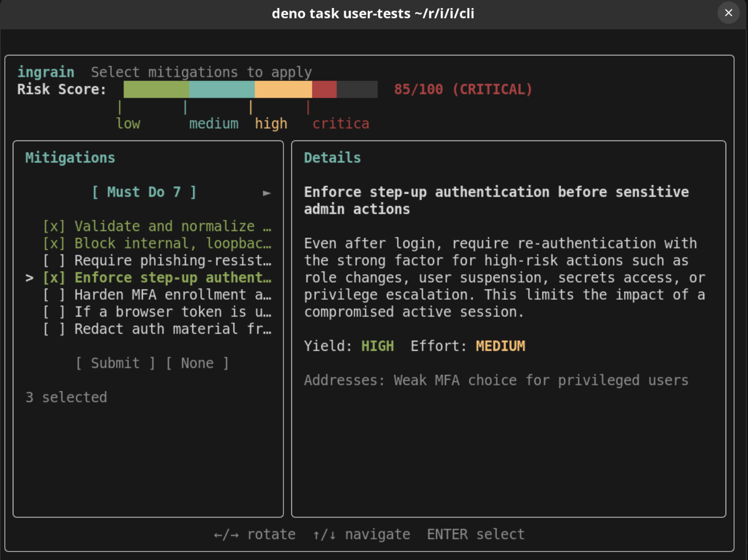Click the 'ENTER select' hint
The height and width of the screenshot is (560, 748).
pyautogui.click(x=476, y=534)
